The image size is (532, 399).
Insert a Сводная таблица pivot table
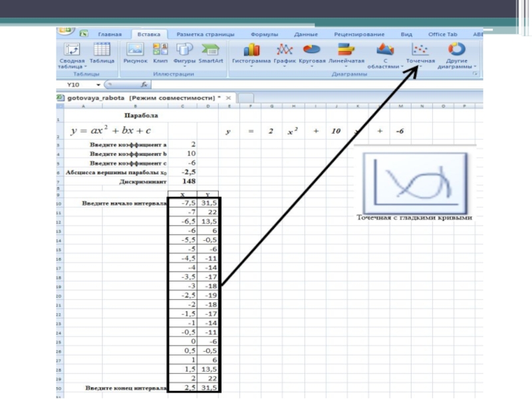pyautogui.click(x=72, y=55)
